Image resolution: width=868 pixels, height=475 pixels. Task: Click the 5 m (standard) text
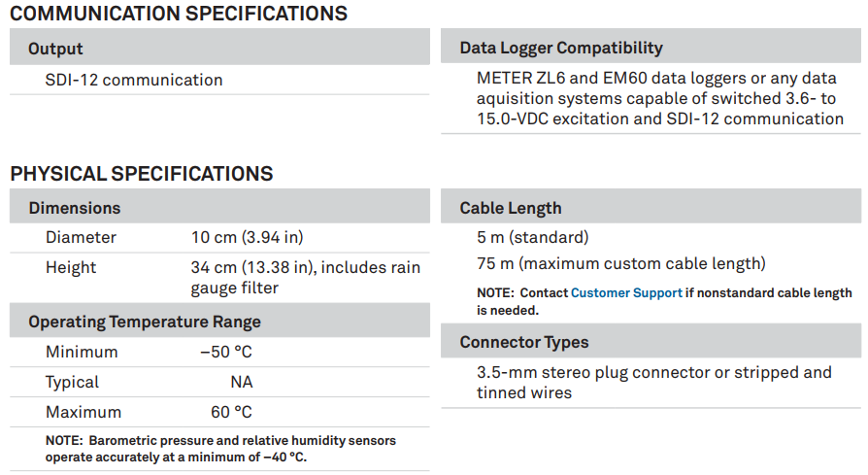pyautogui.click(x=532, y=237)
